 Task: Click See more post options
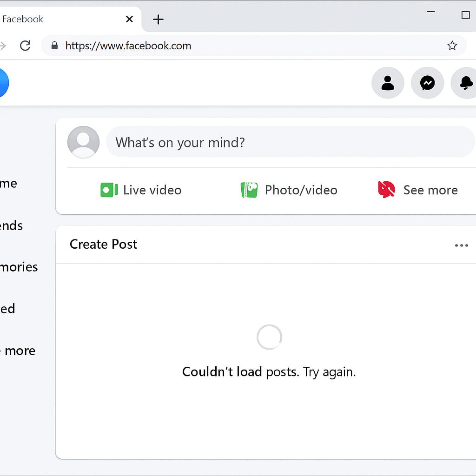pos(418,190)
